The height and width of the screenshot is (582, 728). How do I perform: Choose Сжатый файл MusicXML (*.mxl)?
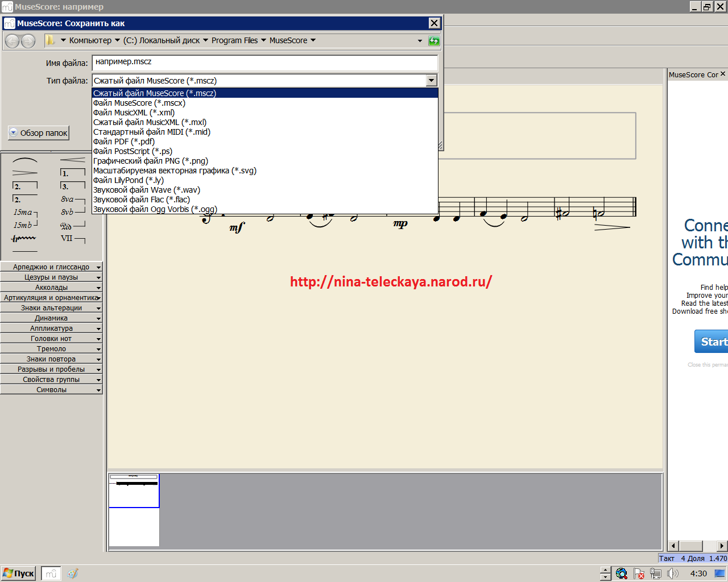click(265, 122)
